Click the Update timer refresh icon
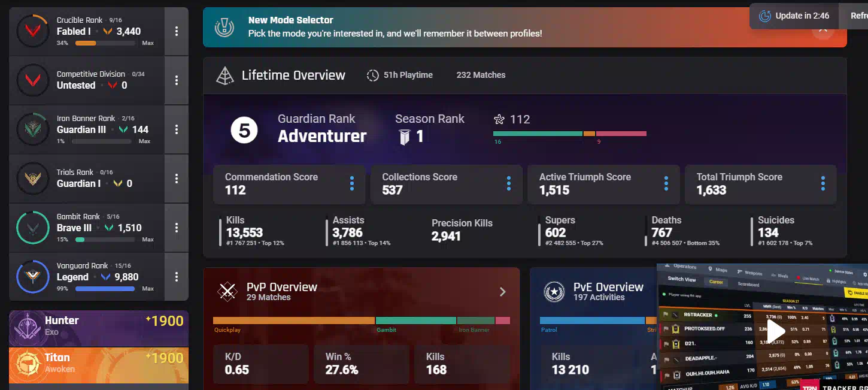 coord(765,16)
